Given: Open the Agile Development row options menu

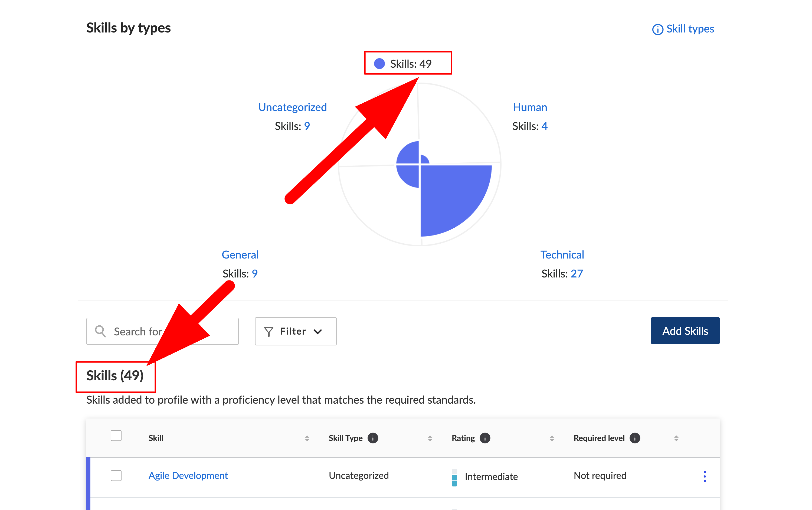Looking at the screenshot, I should click(x=705, y=476).
